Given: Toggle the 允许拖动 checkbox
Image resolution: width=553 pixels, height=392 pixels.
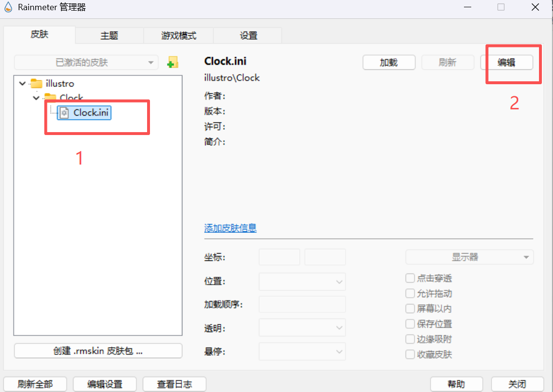Looking at the screenshot, I should 410,293.
